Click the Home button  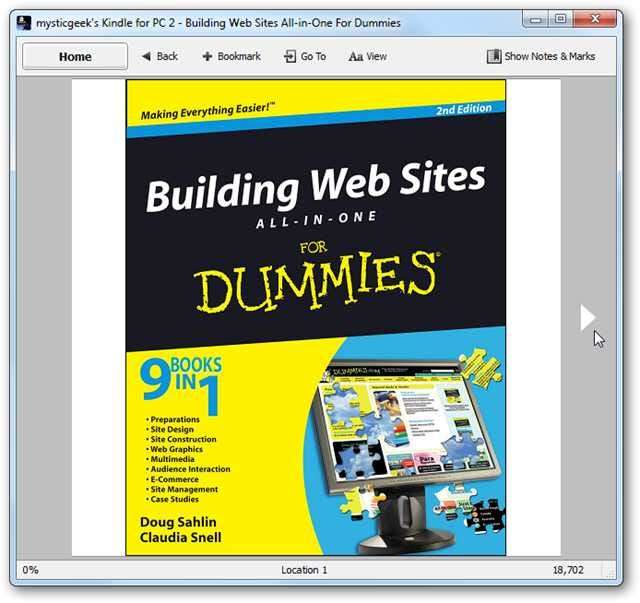[75, 56]
